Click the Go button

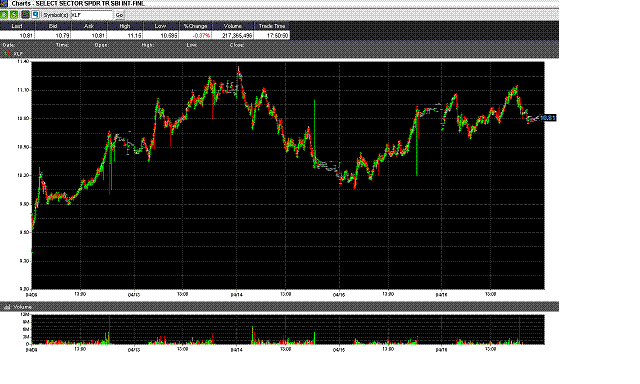[119, 15]
